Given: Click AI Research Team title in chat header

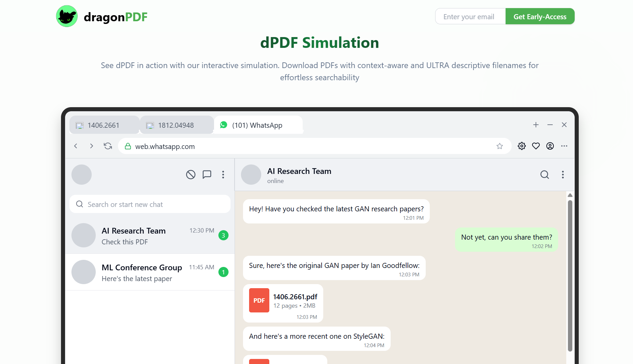Looking at the screenshot, I should [x=299, y=171].
